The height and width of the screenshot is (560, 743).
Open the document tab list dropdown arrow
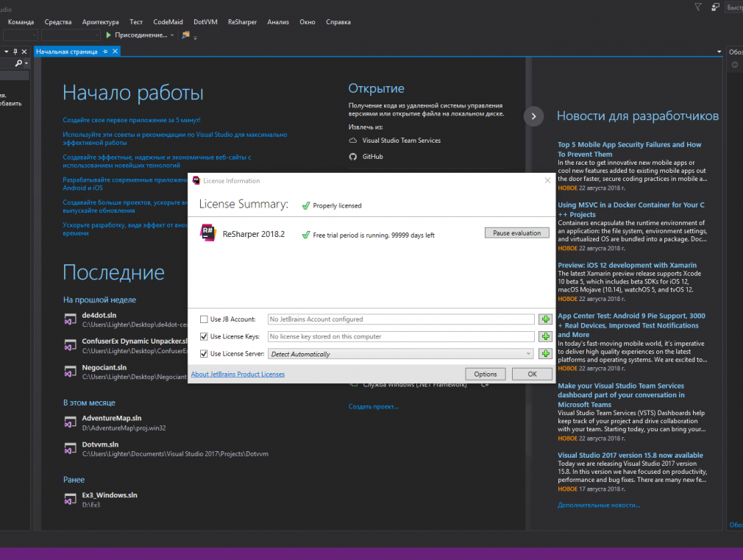click(x=719, y=52)
